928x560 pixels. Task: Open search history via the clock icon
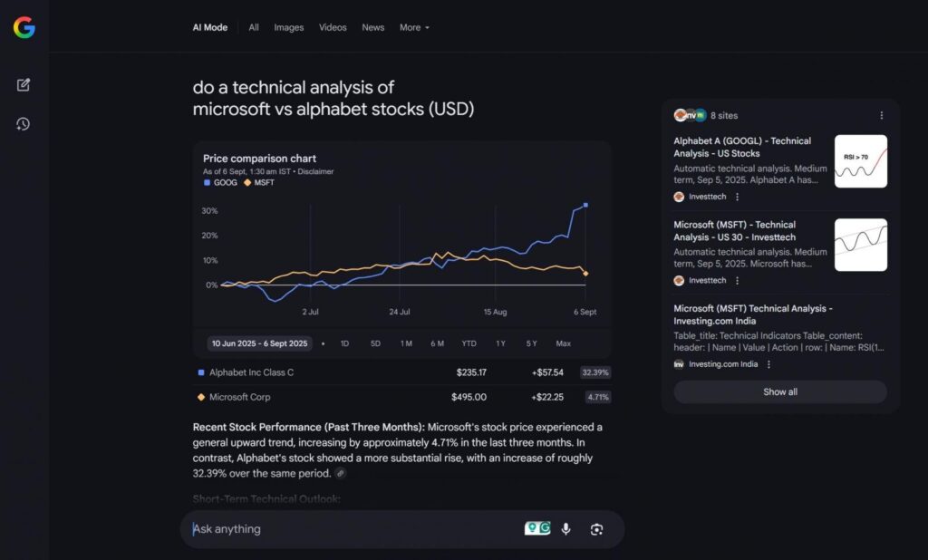[x=23, y=123]
